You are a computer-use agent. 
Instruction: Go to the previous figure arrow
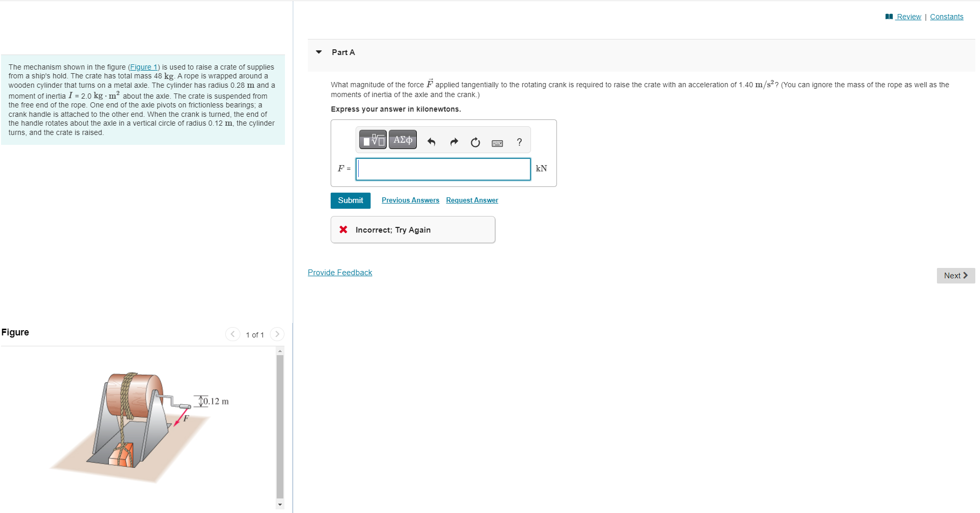[x=233, y=334]
